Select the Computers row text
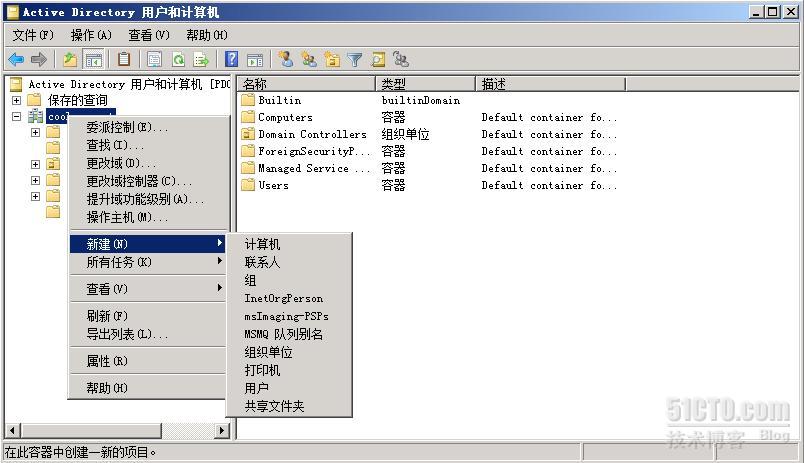The height and width of the screenshot is (463, 804). [285, 117]
